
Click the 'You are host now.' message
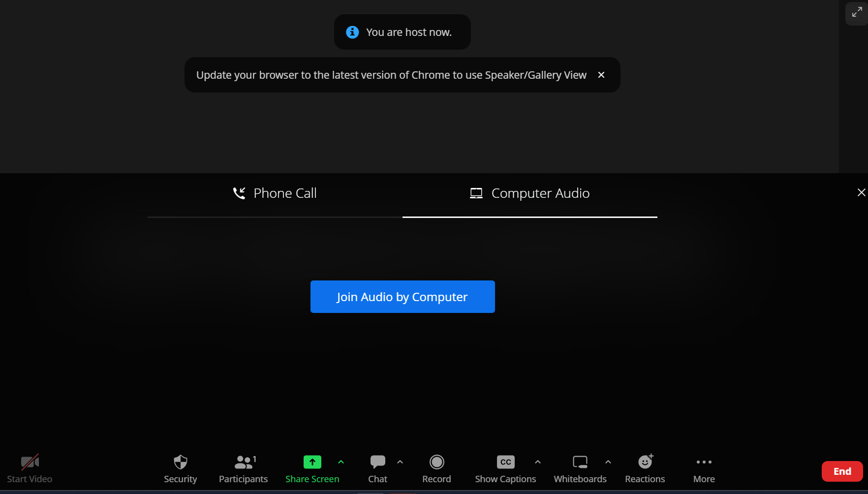point(409,32)
